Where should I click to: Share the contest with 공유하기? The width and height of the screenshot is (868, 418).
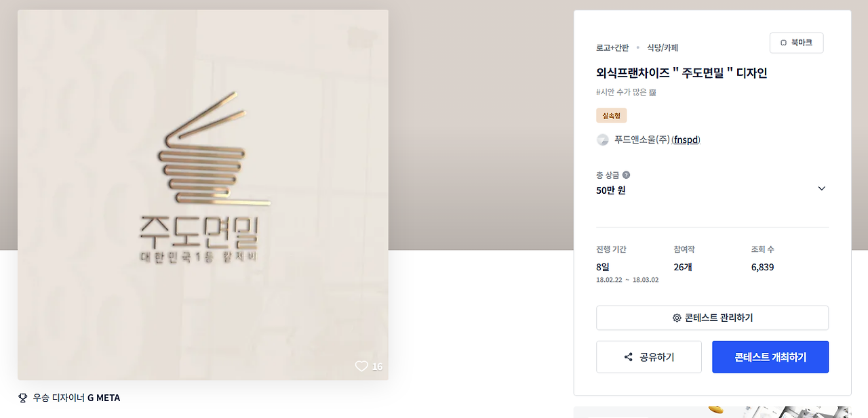[648, 357]
